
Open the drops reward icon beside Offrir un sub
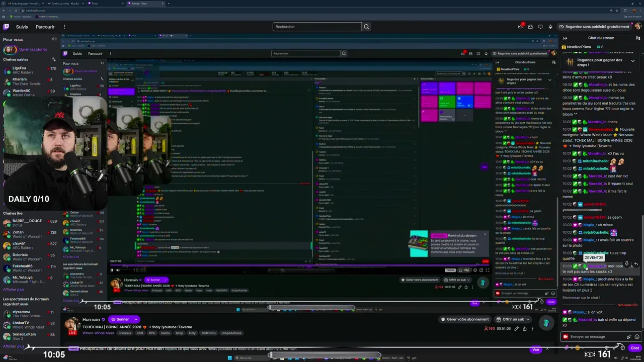tap(547, 323)
